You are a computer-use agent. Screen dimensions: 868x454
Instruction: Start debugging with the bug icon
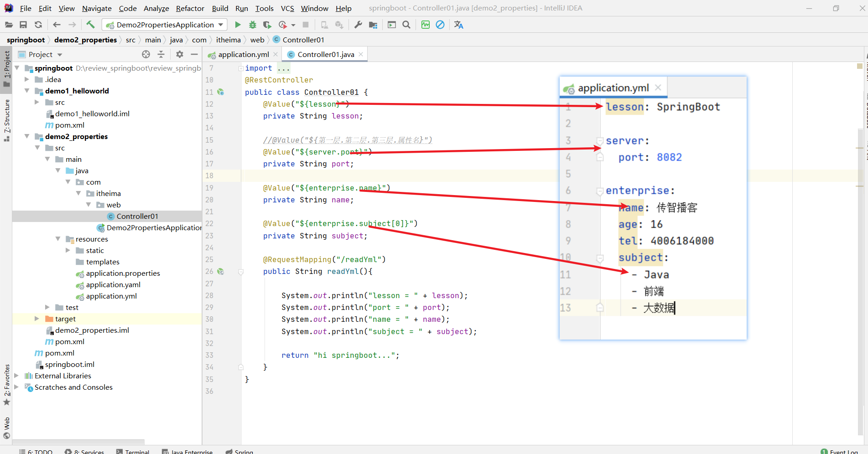(253, 25)
